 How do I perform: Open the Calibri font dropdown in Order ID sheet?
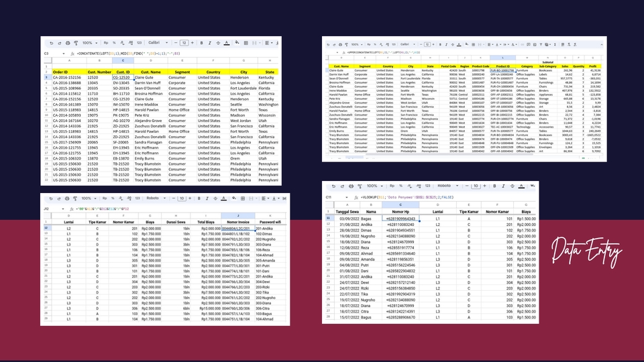click(x=158, y=42)
